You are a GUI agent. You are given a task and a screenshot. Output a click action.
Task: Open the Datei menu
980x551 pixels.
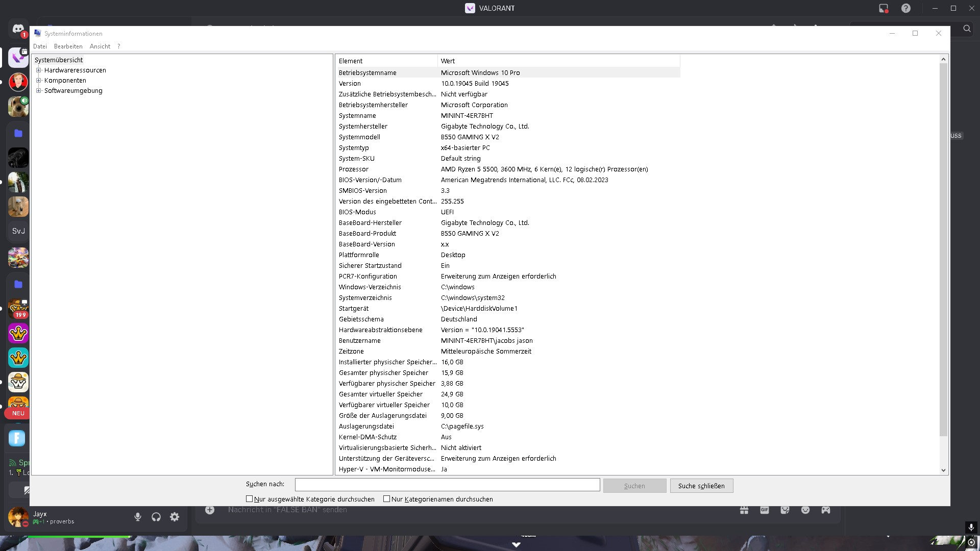(40, 46)
